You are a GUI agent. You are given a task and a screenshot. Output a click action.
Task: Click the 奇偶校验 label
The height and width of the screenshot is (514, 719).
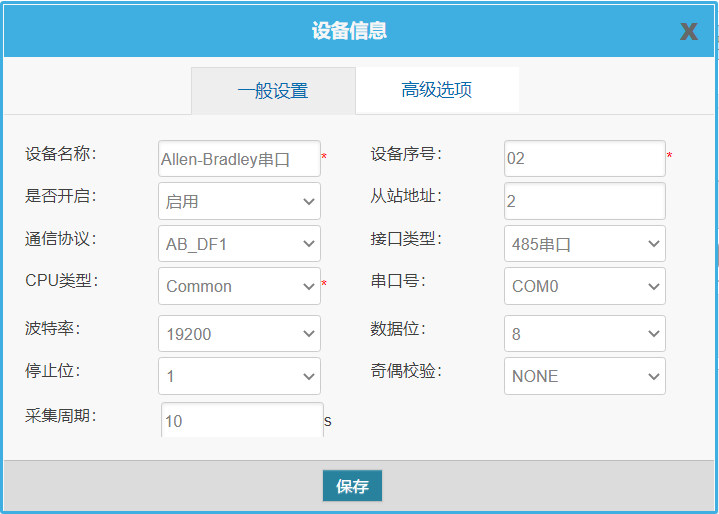(406, 371)
